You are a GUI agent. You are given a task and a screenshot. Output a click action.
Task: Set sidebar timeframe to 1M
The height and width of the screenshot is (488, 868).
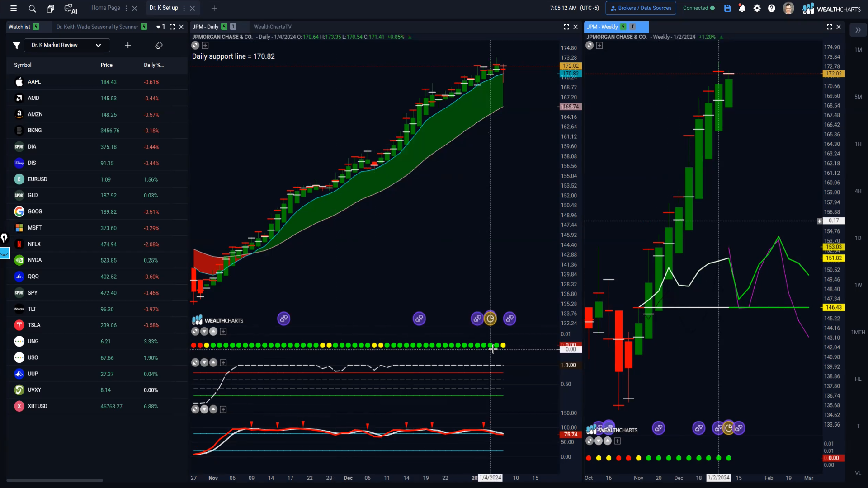pyautogui.click(x=858, y=50)
